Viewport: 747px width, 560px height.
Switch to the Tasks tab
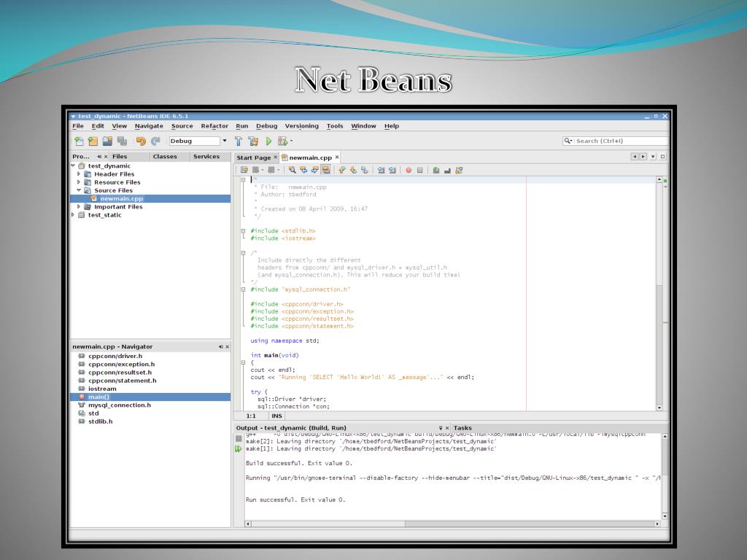pos(462,427)
